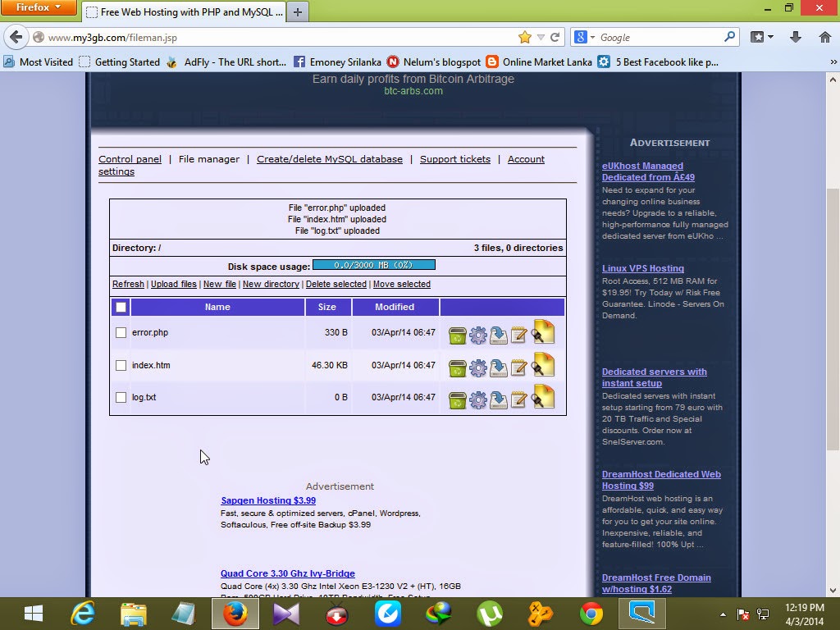The image size is (840, 630).
Task: Open Most Visited bookmarks folder
Action: [38, 62]
